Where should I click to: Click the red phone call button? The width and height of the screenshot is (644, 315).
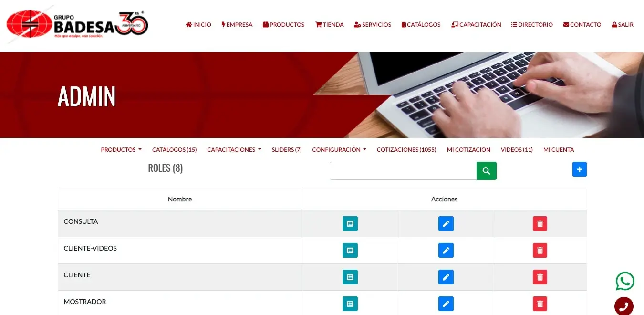[x=623, y=306]
